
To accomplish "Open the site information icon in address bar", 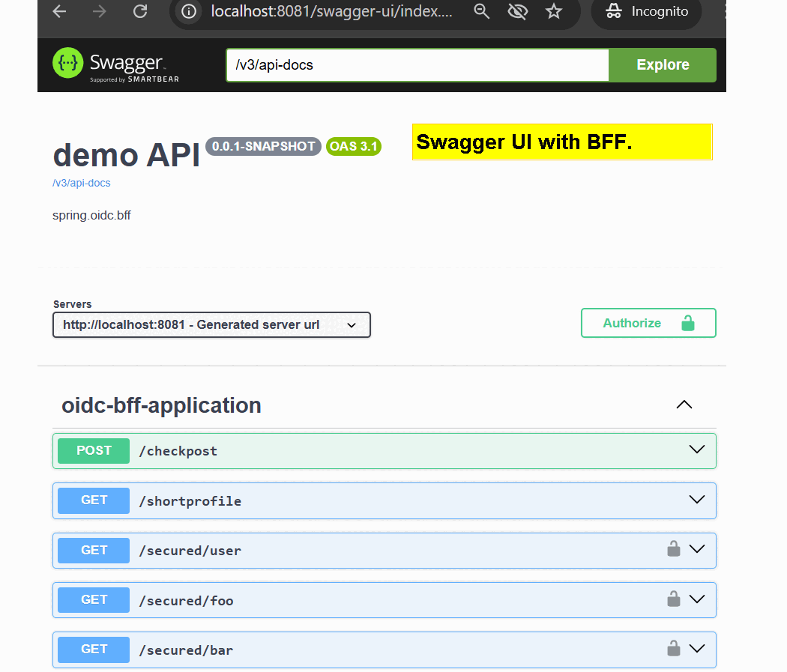I will (x=189, y=11).
